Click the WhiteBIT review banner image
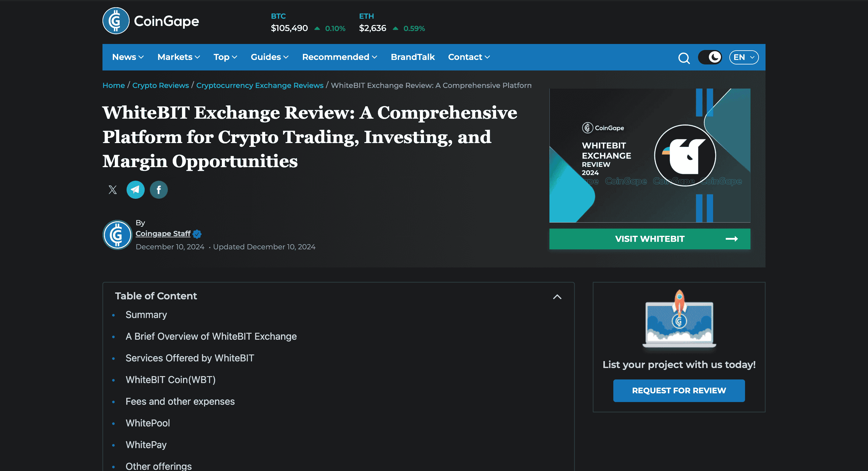 [650, 155]
